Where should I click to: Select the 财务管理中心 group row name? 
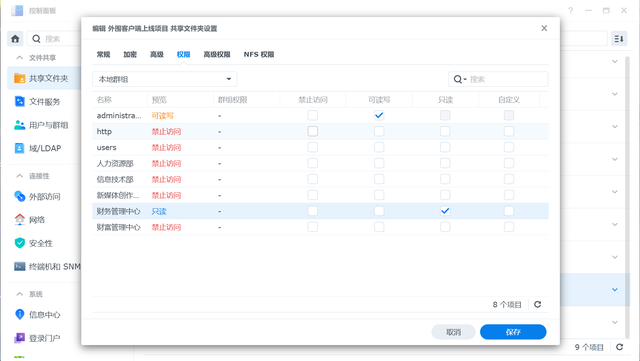click(118, 211)
